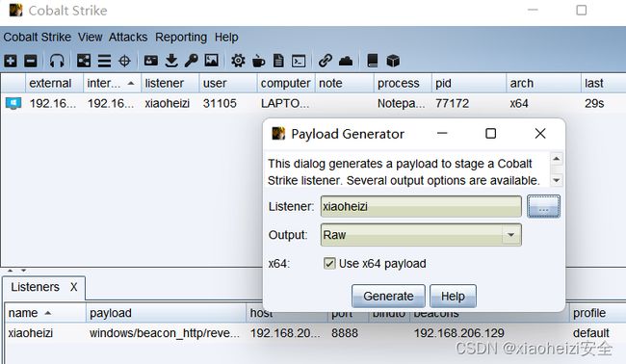
Task: Click the dialog description scrollbar down arrow
Action: [x=556, y=180]
